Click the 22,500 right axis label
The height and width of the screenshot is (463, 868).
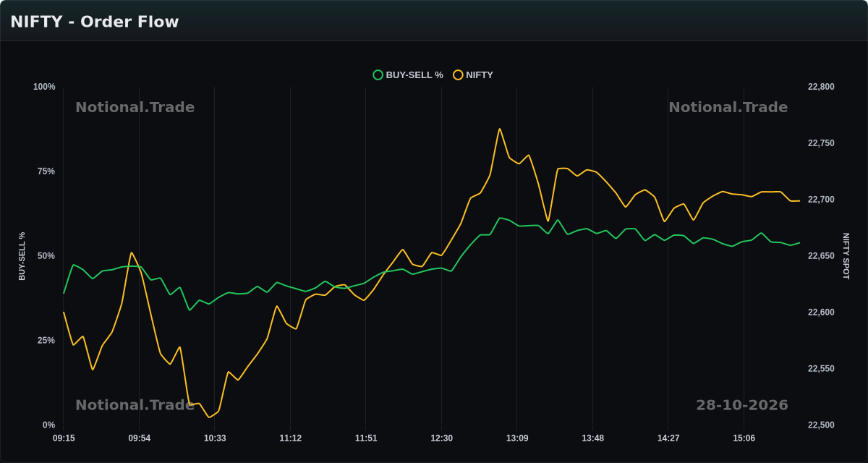821,425
